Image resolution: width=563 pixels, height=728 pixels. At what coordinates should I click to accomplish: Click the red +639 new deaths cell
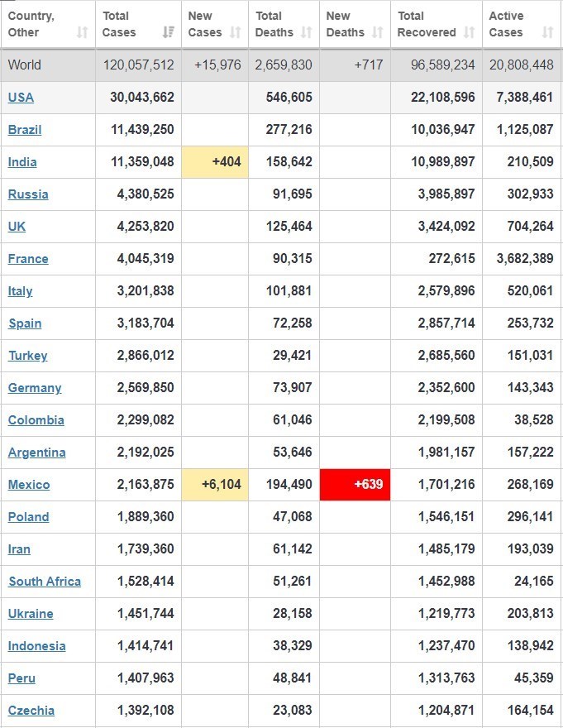355,485
